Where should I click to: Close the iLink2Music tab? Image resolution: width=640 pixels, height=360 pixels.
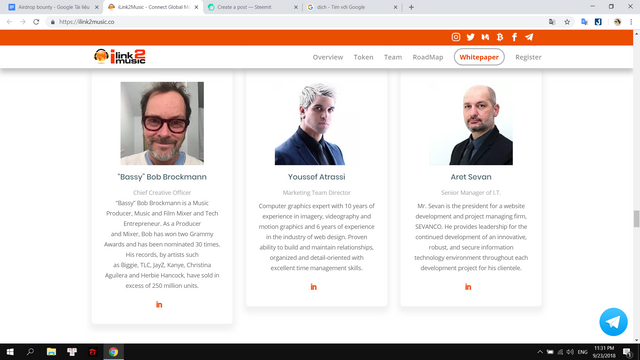[196, 7]
